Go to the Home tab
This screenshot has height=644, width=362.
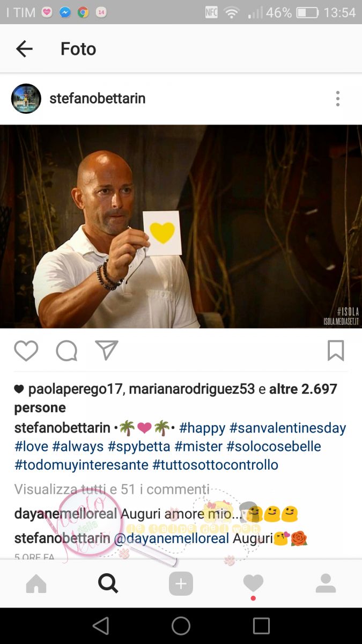(36, 583)
